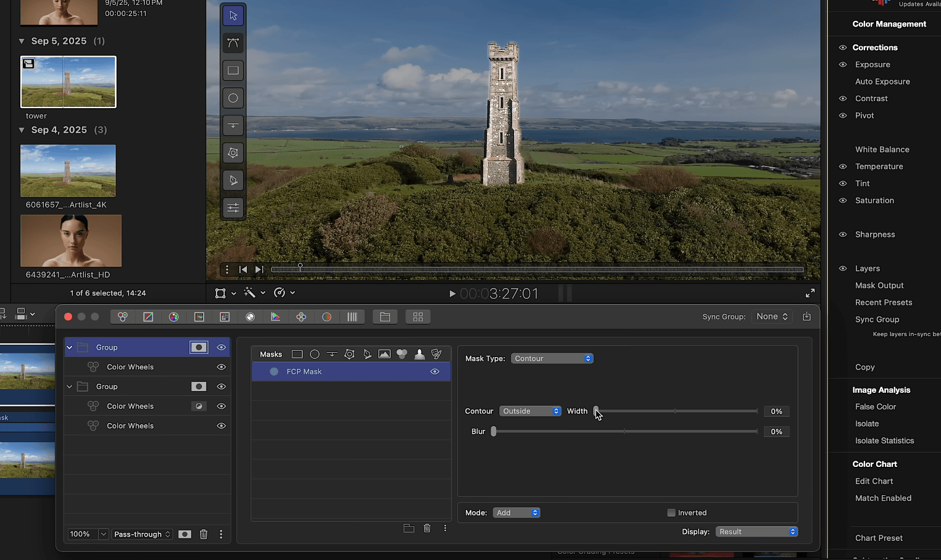Hide the first Group layer

221,348
